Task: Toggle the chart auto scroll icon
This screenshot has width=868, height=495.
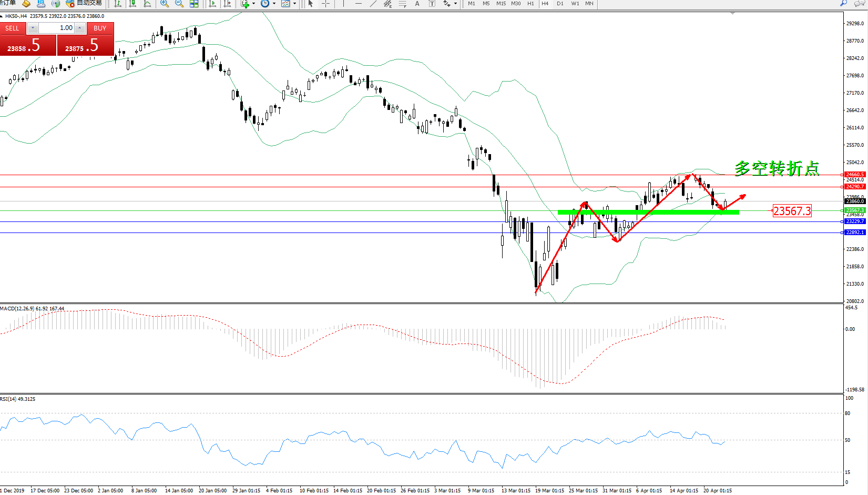Action: click(x=212, y=4)
